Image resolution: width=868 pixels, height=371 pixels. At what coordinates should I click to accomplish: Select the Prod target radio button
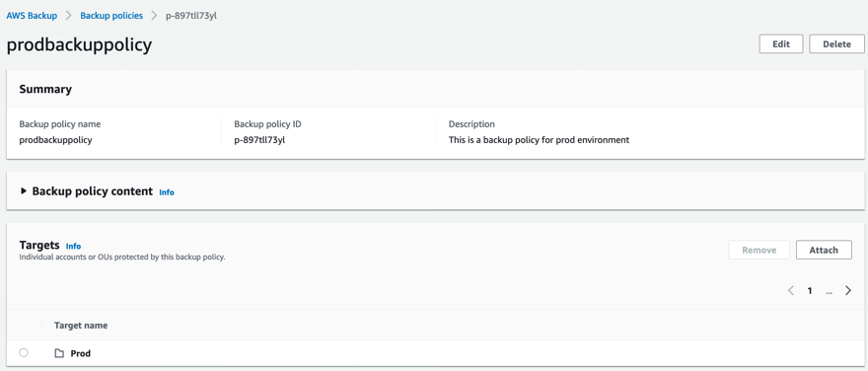coord(24,352)
